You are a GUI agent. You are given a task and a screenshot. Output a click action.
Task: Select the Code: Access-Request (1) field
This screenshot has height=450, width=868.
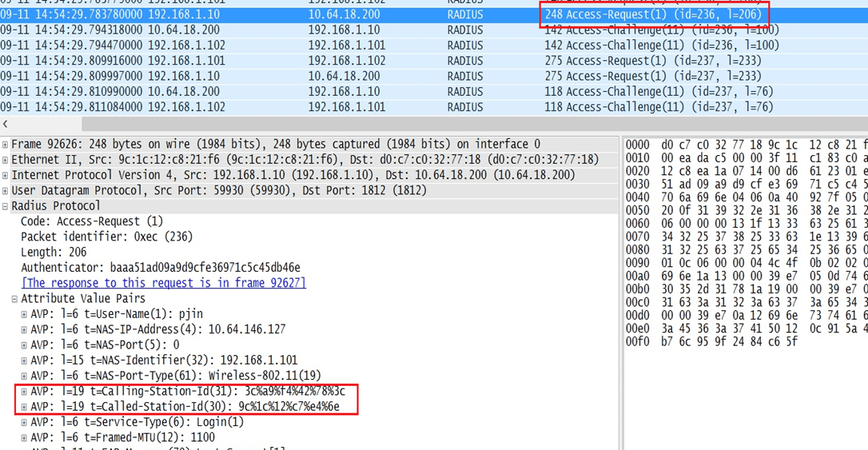pos(92,221)
